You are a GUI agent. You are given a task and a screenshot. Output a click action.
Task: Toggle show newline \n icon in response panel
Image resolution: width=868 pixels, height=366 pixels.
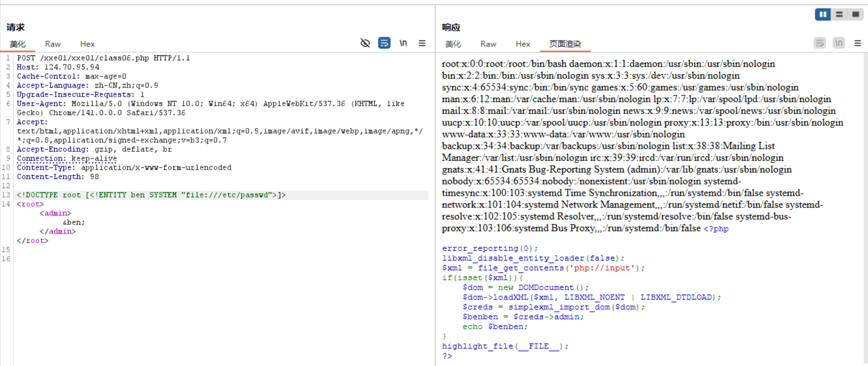838,43
